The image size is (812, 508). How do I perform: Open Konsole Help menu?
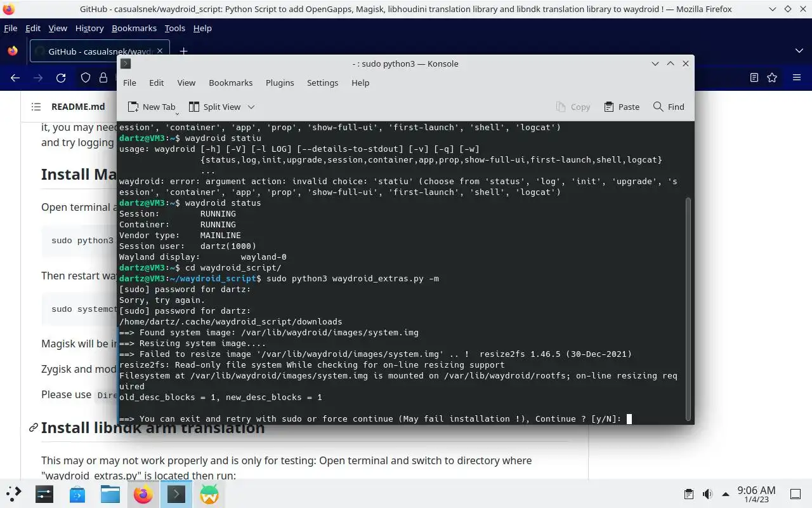click(x=360, y=83)
